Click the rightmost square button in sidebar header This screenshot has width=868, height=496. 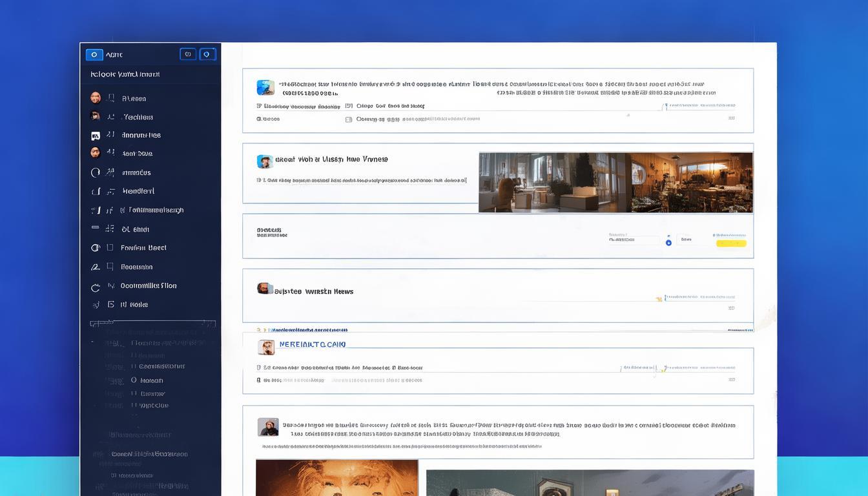coord(207,54)
